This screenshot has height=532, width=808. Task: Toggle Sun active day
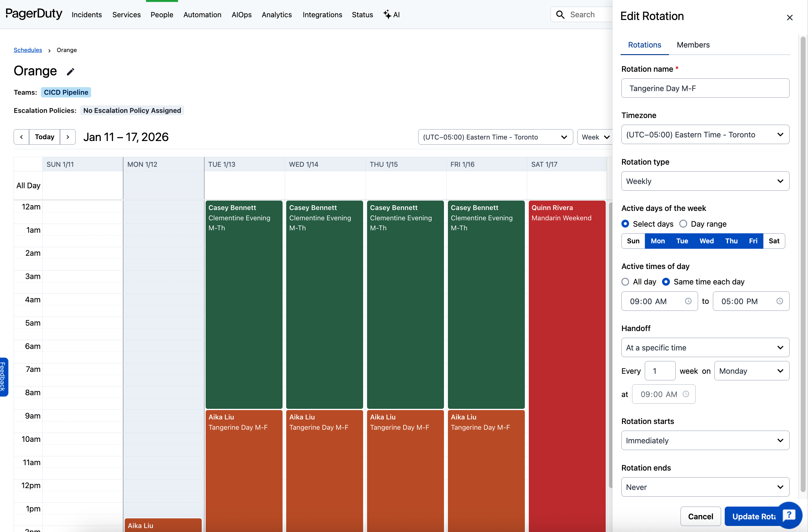click(633, 241)
